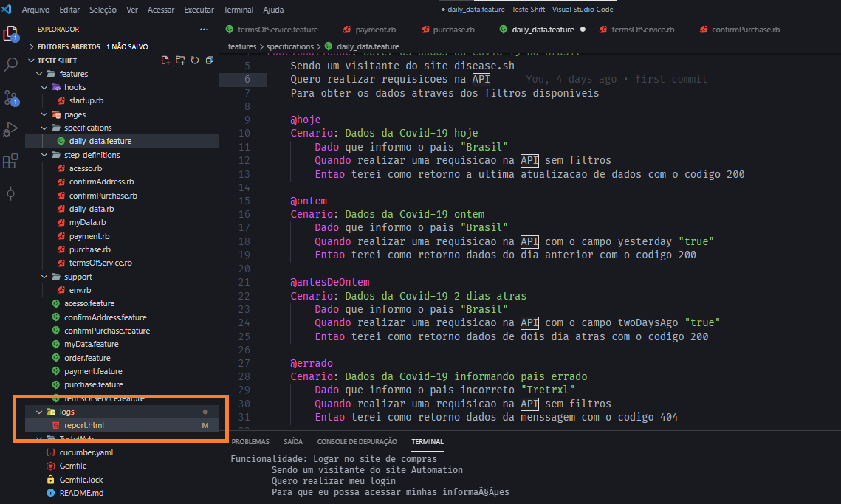Switch to termsOfService.rb editor tab
Screen dimensions: 841x504
637,30
